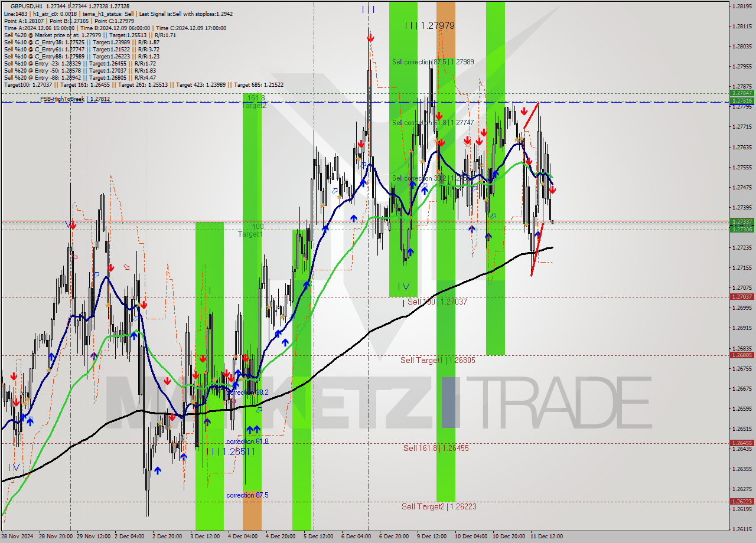Click the '4 Dec 04:00' time label

[243, 537]
